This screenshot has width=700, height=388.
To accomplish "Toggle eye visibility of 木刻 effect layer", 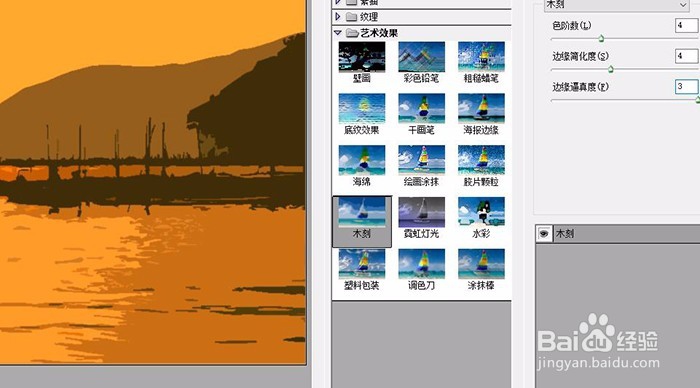I will [543, 234].
